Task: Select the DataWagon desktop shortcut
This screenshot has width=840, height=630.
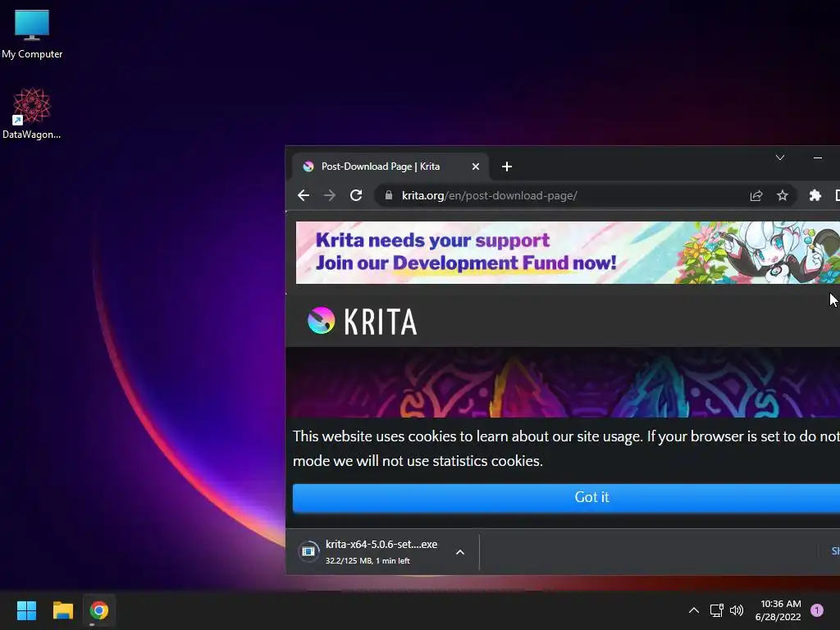Action: pos(32,113)
